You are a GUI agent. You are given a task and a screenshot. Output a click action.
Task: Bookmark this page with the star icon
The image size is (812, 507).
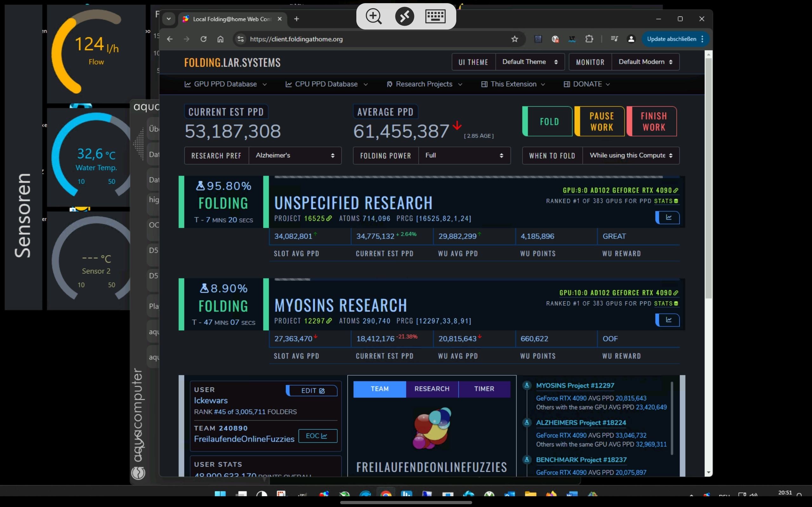pyautogui.click(x=515, y=39)
